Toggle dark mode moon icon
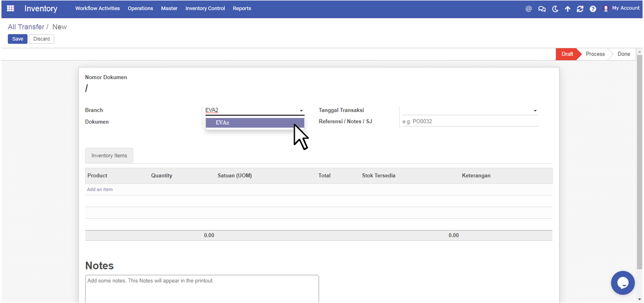This screenshot has width=644, height=303. [x=555, y=8]
